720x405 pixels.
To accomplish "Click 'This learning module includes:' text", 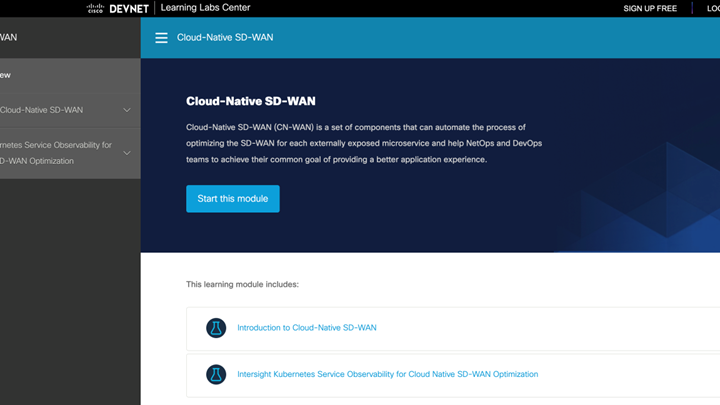I will coord(242,284).
